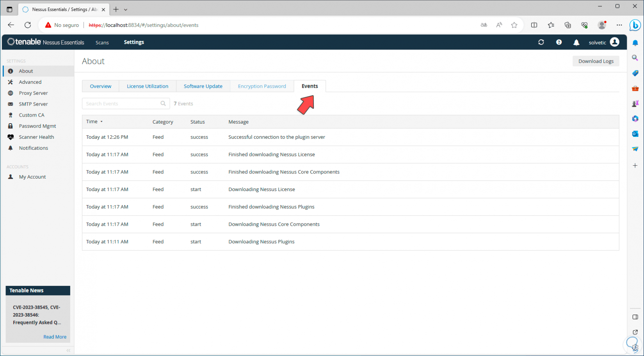Switch to the License Utilization tab
The height and width of the screenshot is (356, 644).
[x=148, y=86]
